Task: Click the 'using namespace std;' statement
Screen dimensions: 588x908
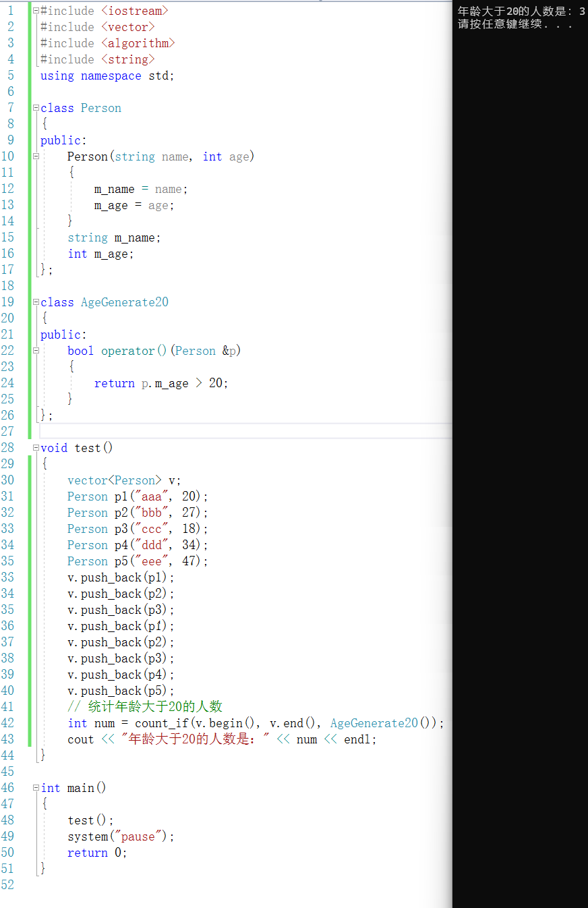Action: point(107,76)
